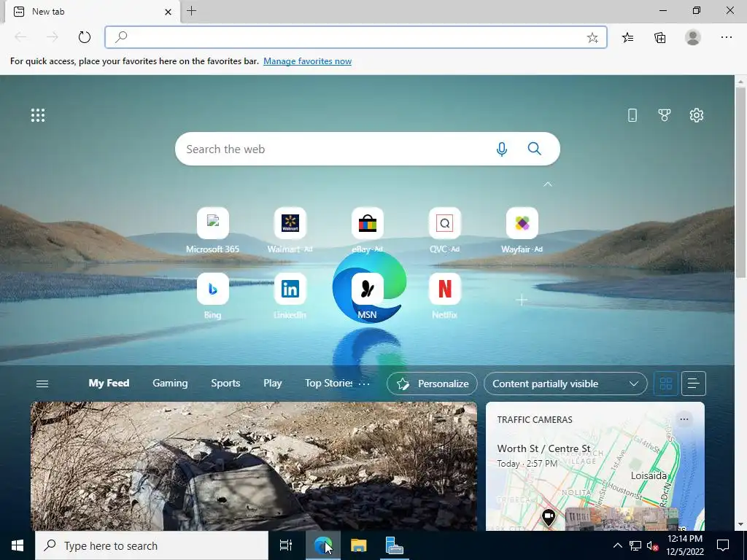
Task: Open the taskbar clock showing 12:14 PM
Action: (x=684, y=545)
